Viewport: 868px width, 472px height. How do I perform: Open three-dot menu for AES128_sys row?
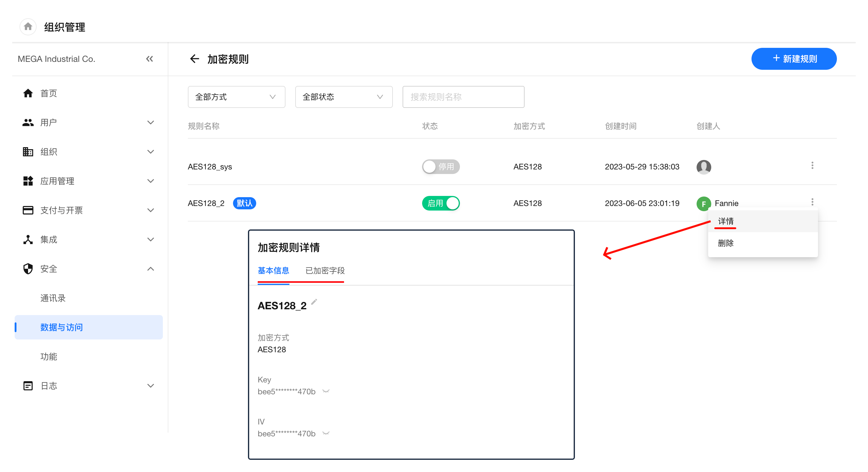point(812,166)
